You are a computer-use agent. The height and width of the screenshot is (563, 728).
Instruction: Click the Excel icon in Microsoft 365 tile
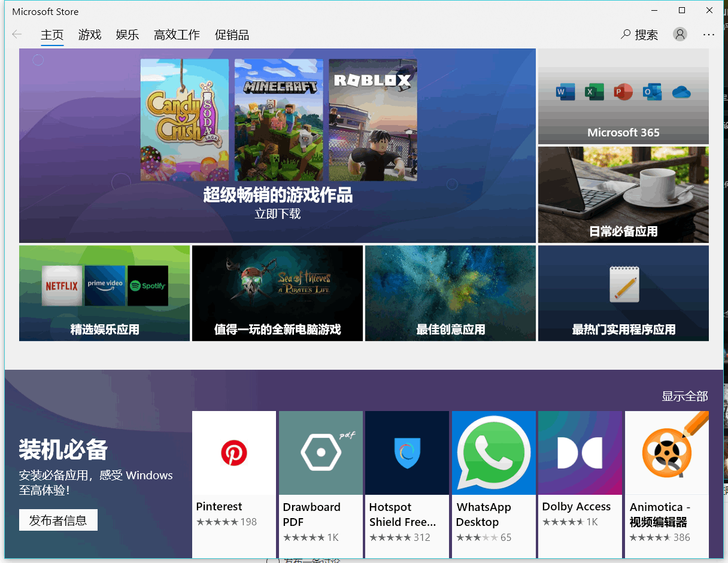click(594, 92)
